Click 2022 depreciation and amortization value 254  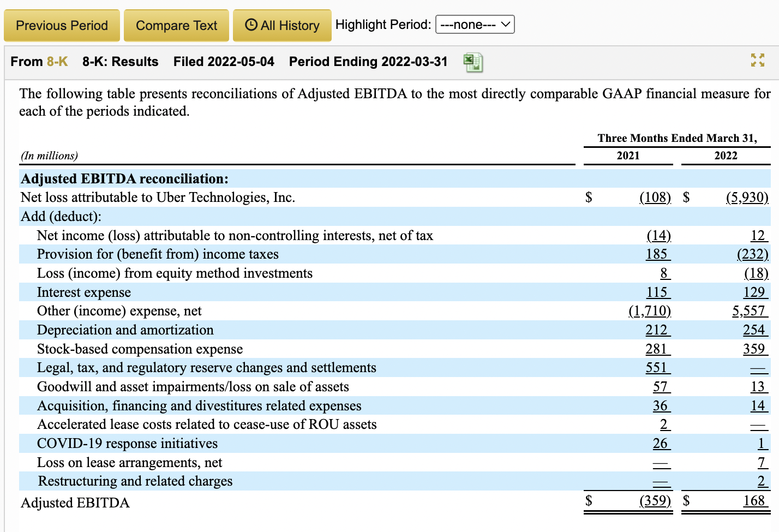click(754, 330)
